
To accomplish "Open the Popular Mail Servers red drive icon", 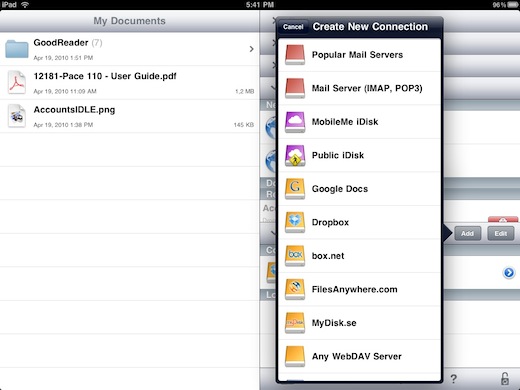I will point(295,55).
